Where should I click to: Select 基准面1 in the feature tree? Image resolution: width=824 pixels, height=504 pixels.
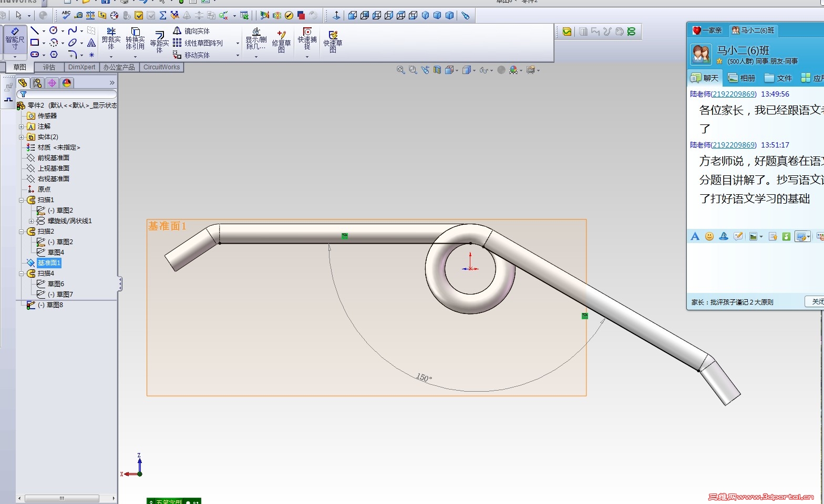coord(49,263)
